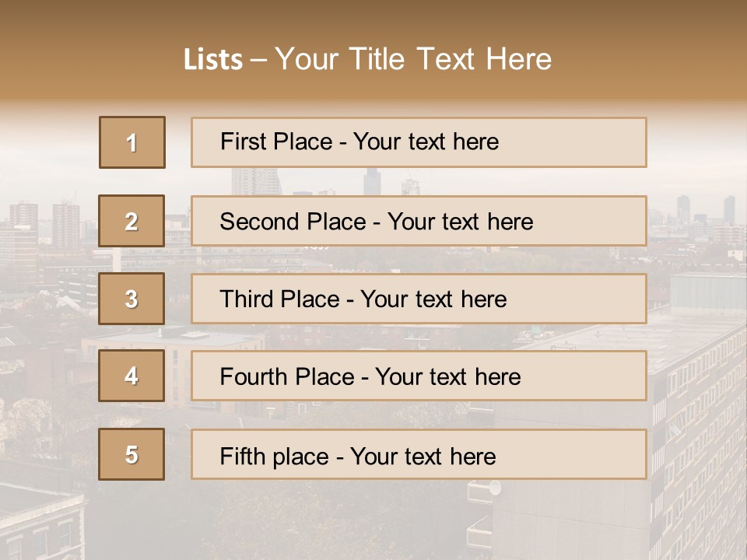Select the number 1 box
The image size is (747, 560).
coord(132,142)
